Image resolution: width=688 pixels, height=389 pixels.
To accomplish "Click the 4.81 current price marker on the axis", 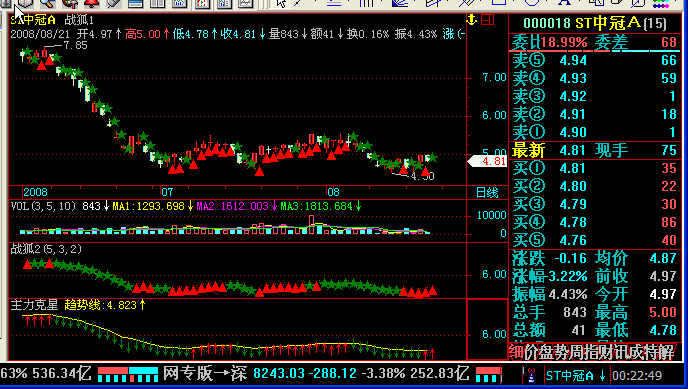I will 487,161.
